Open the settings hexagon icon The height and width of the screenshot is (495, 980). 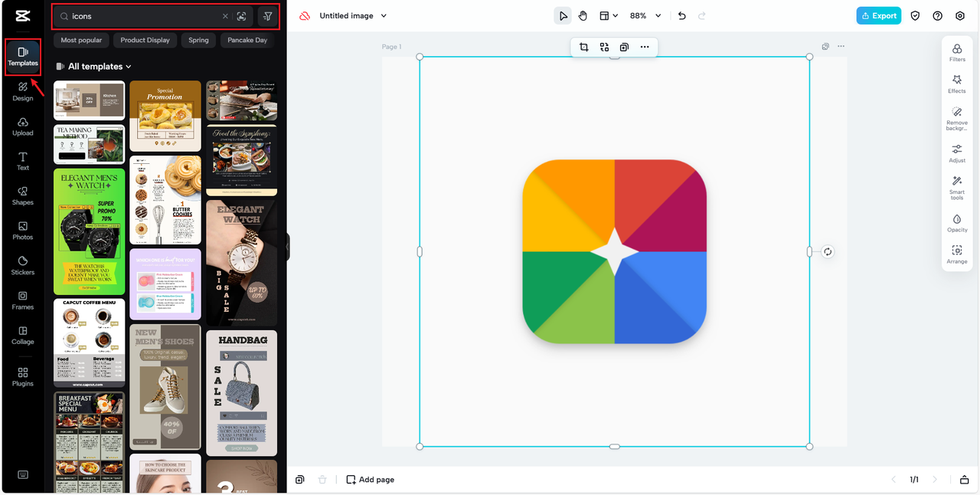pyautogui.click(x=960, y=16)
